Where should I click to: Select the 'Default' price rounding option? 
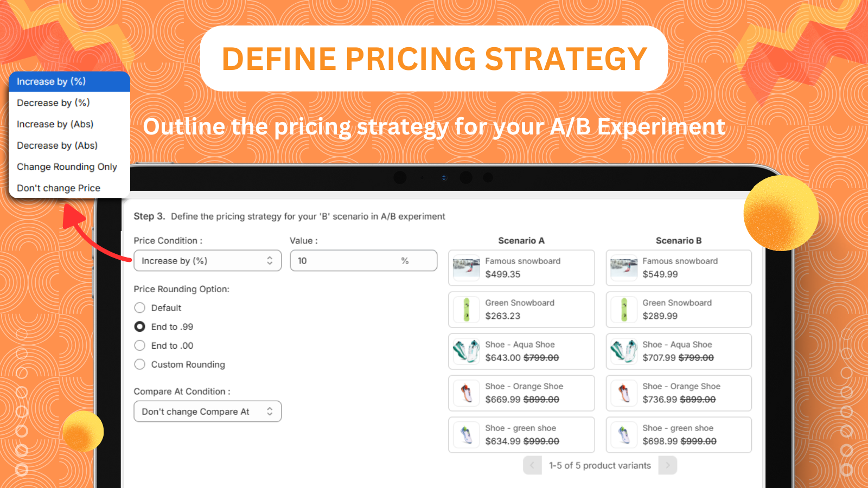pyautogui.click(x=139, y=307)
